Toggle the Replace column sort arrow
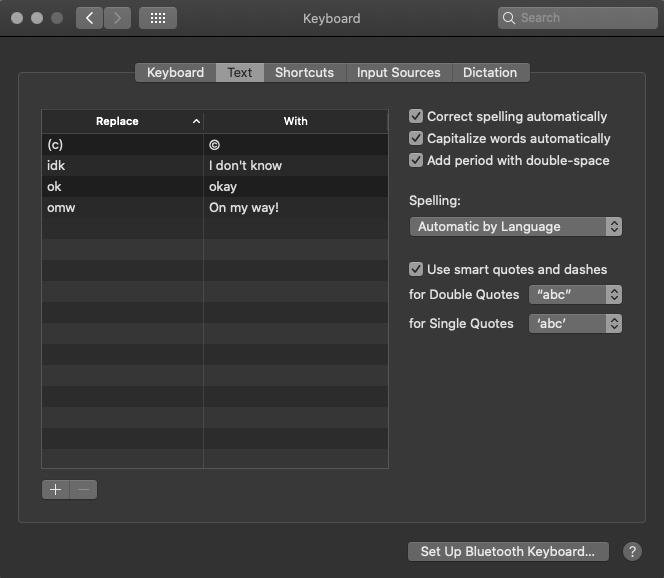 (x=196, y=121)
